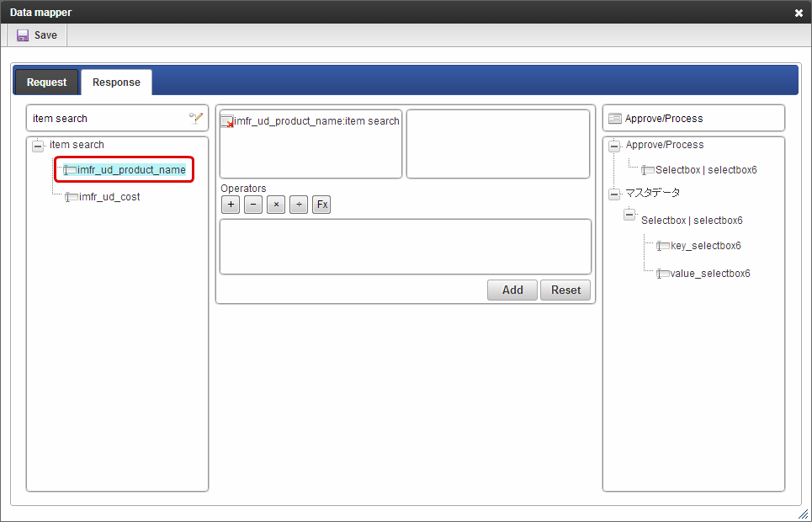This screenshot has width=812, height=522.
Task: Select the Response tab
Action: pos(116,83)
